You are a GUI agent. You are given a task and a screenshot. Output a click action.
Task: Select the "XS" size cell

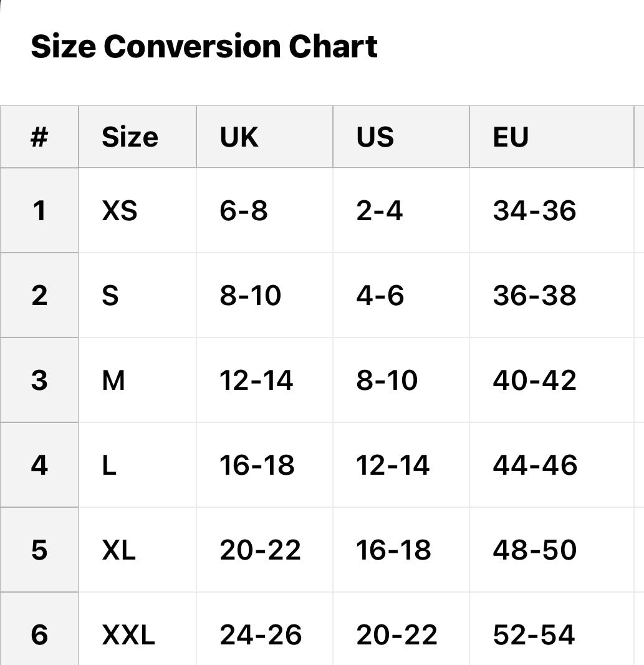[119, 211]
